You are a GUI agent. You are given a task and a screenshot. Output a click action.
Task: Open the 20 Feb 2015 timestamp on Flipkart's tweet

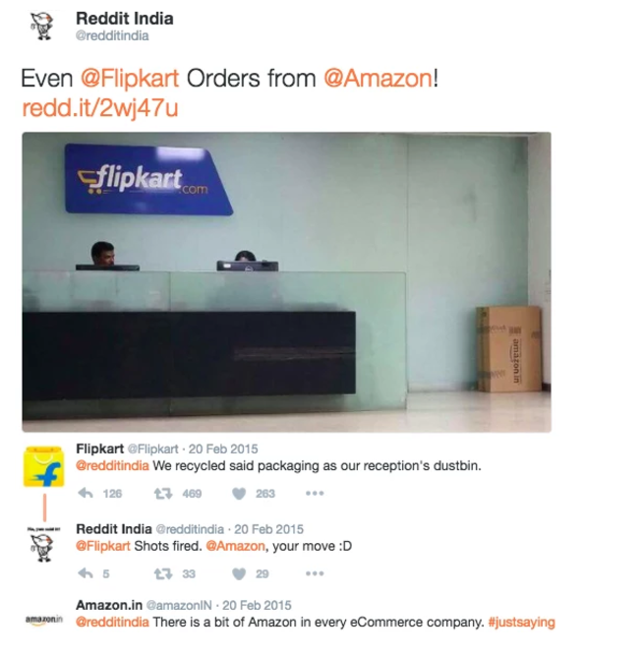tap(223, 449)
